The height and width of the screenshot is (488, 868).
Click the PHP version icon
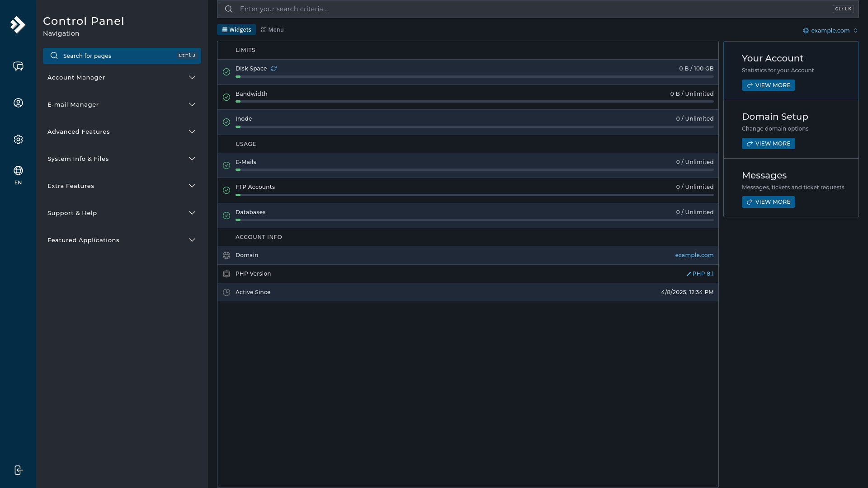226,274
